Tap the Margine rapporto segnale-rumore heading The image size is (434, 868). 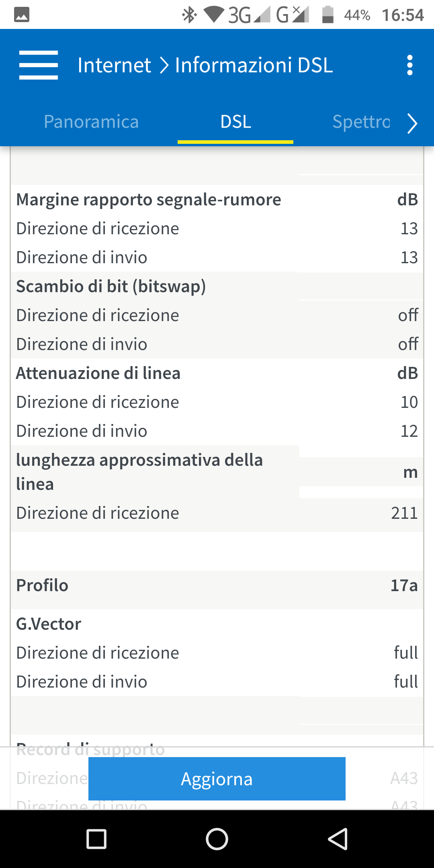[x=149, y=200]
